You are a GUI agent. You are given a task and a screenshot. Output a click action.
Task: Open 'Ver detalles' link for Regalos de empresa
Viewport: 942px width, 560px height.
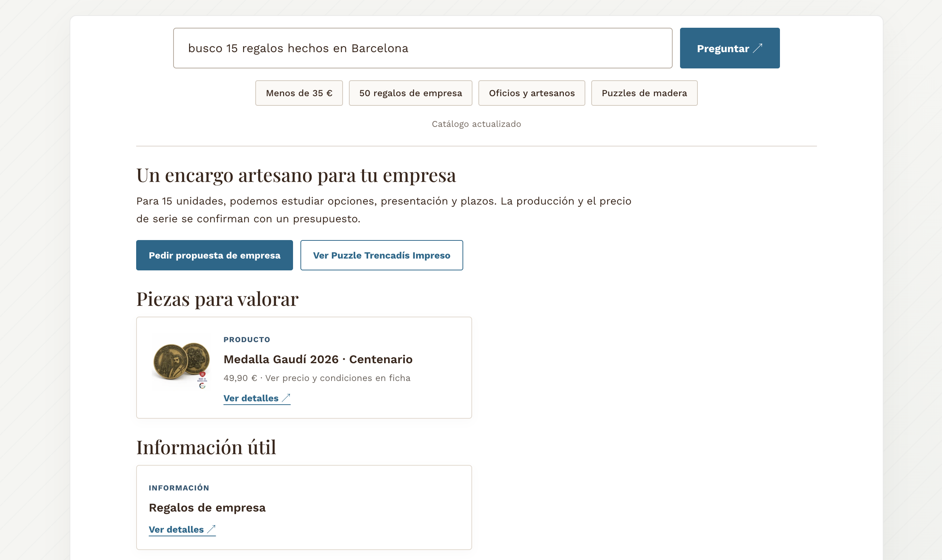point(182,529)
